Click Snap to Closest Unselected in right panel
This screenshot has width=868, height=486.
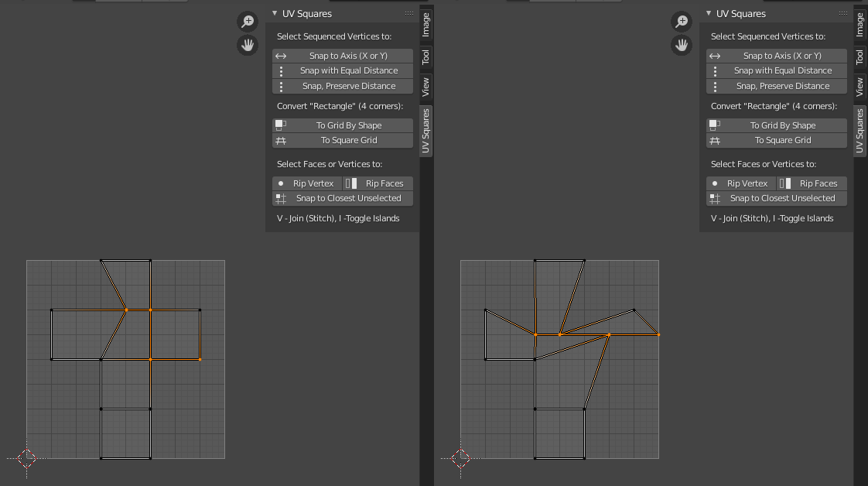777,199
